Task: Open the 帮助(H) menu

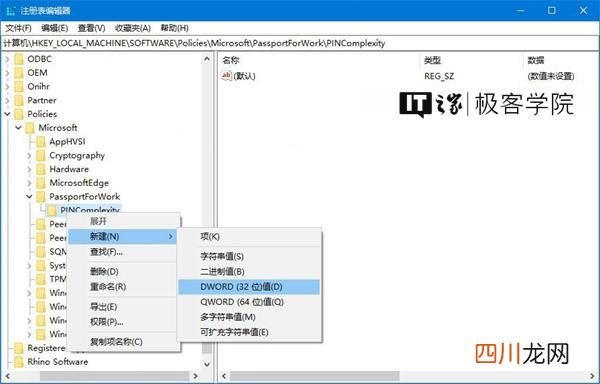Action: pos(174,28)
